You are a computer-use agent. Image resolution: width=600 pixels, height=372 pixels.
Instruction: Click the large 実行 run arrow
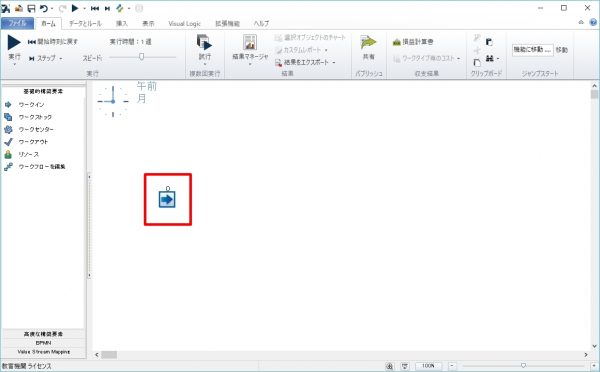[x=14, y=42]
